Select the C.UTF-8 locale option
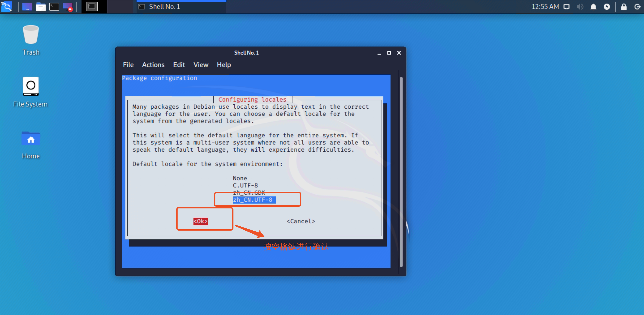This screenshot has width=644, height=315. click(x=245, y=185)
